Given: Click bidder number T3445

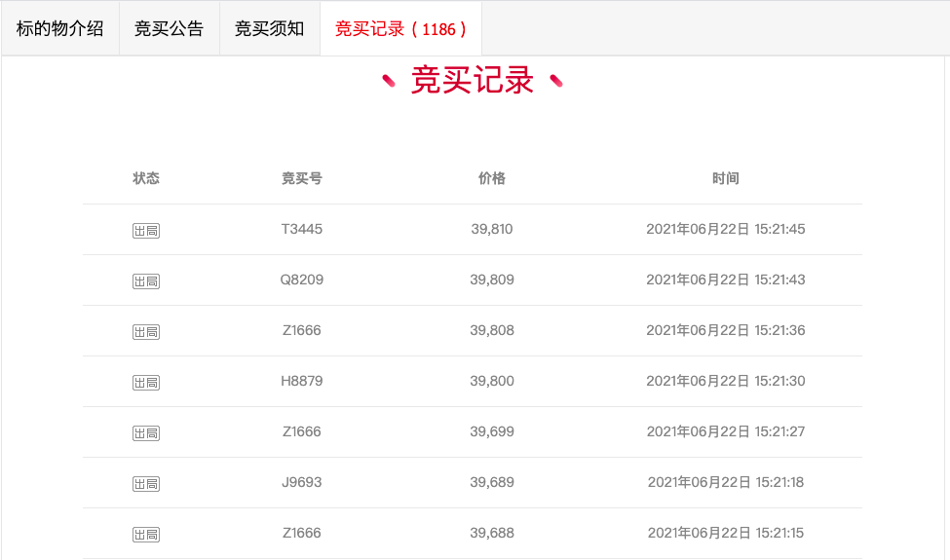Looking at the screenshot, I should point(302,229).
